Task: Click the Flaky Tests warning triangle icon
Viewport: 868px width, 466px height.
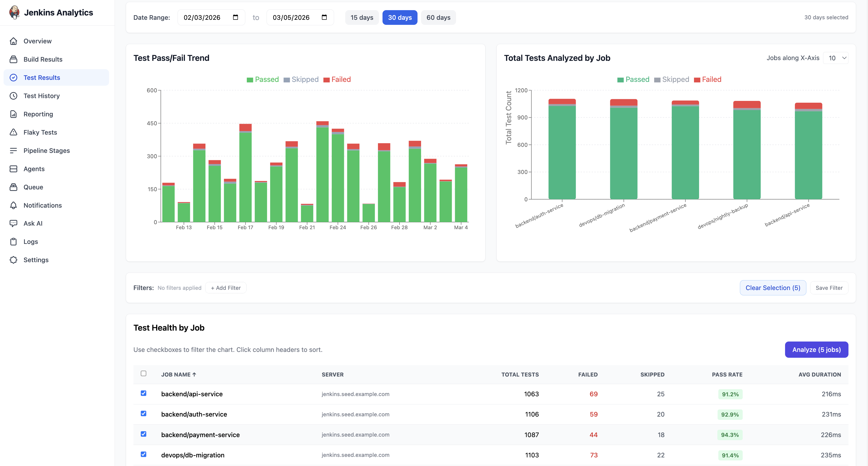Action: point(13,132)
